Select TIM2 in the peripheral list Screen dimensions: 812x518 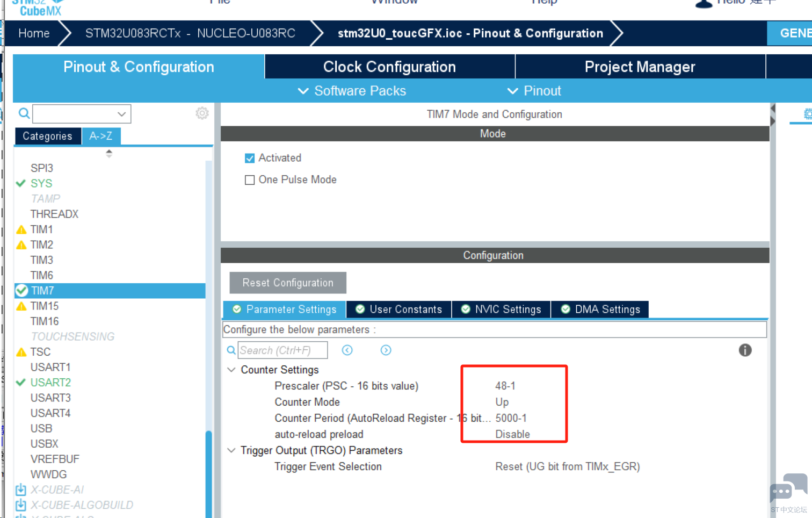[x=42, y=244]
